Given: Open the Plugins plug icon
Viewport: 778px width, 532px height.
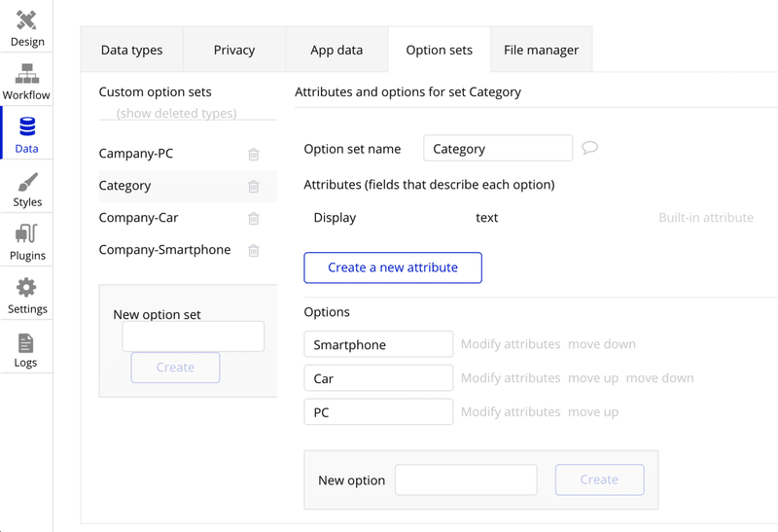Looking at the screenshot, I should click(26, 233).
